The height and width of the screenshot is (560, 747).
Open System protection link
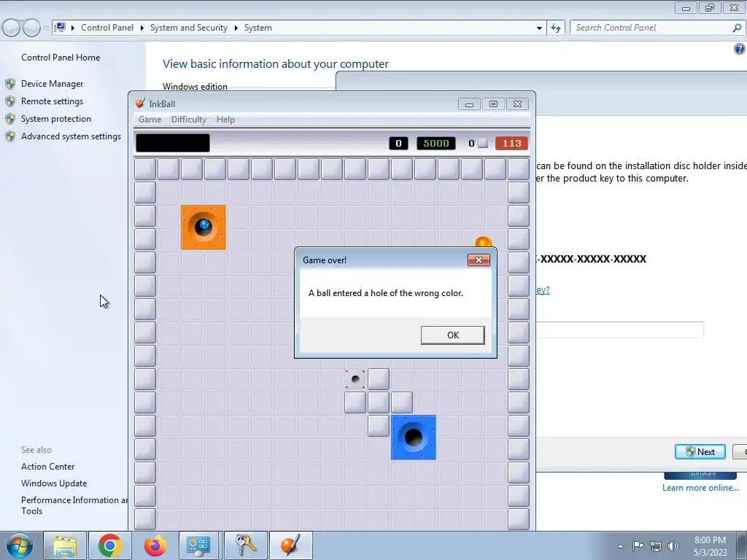(x=55, y=119)
